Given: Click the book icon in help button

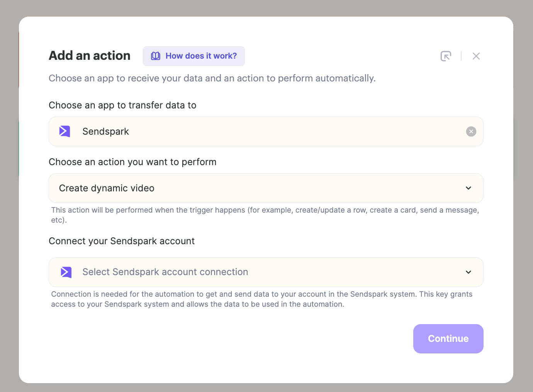Looking at the screenshot, I should tap(156, 56).
